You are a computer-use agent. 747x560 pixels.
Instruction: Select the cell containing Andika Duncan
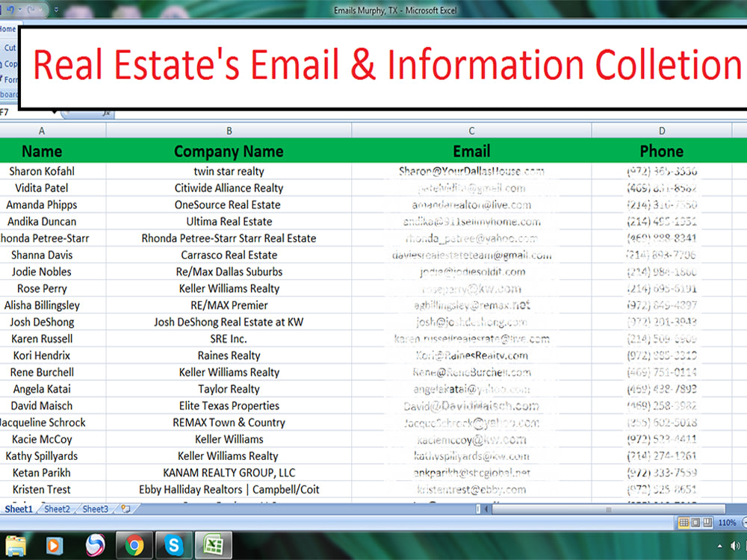(x=42, y=222)
